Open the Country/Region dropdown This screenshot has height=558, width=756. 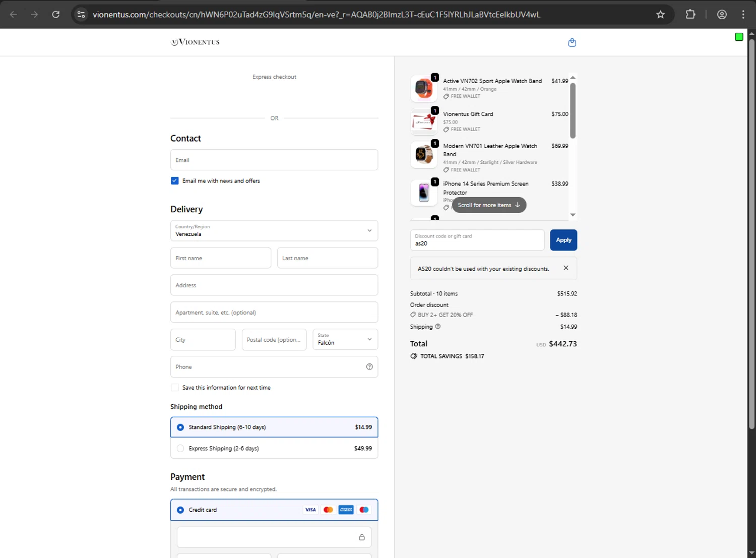[274, 230]
